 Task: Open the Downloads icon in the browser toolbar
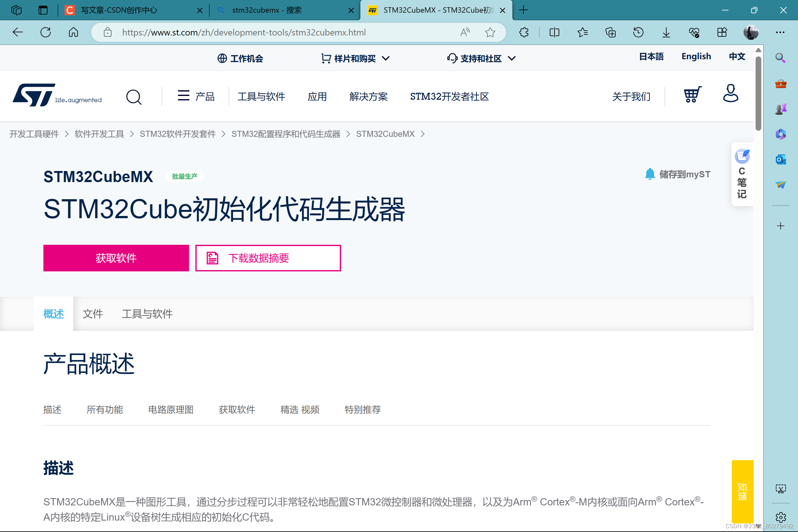pyautogui.click(x=666, y=32)
